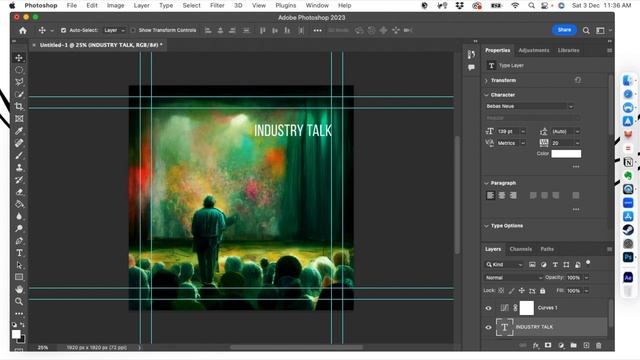Create a new group folder icon
This screenshot has width=640, height=360.
coord(573,345)
